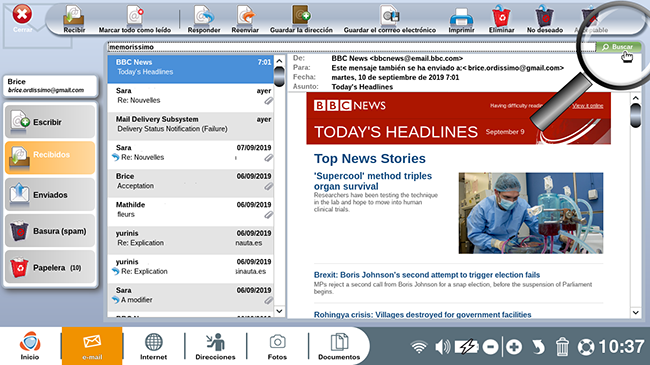
Task: Delete the message with Eliminar
Action: click(501, 19)
